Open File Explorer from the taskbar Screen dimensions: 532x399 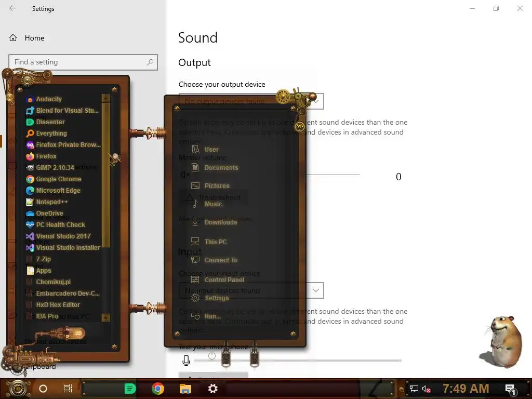tap(185, 389)
